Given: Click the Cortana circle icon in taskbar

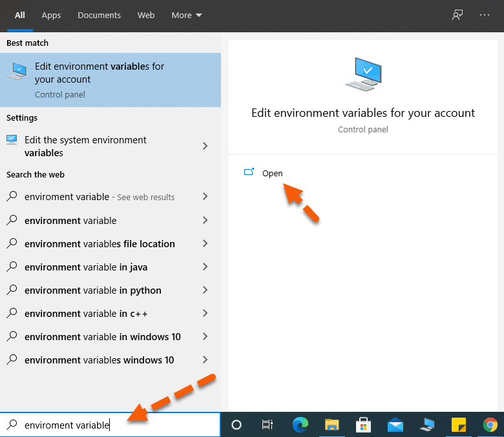Looking at the screenshot, I should point(236,424).
